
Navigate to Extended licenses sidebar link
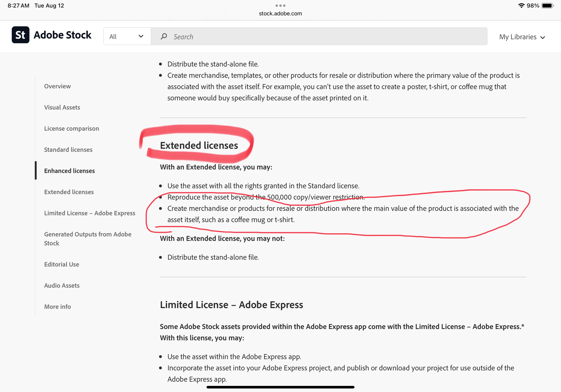(x=69, y=192)
